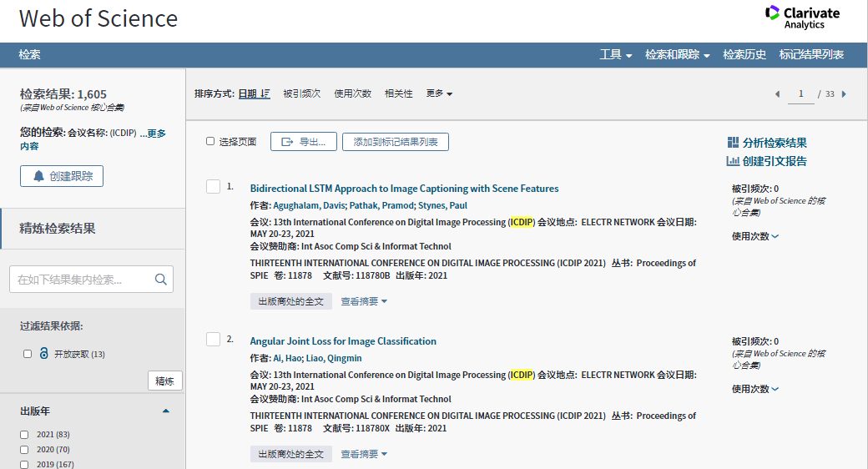This screenshot has height=469, width=868.
Task: Expand 使用次数 for the Bidirectional LSTM result
Action: 755,236
